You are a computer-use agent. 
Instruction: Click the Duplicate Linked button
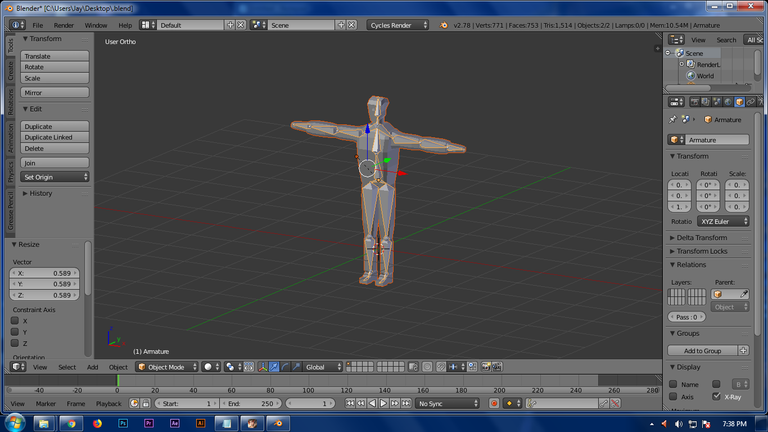(55, 138)
